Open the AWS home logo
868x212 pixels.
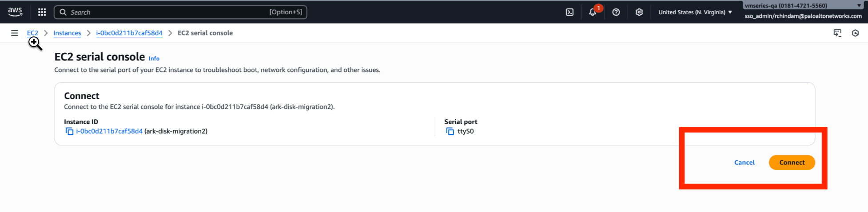click(x=15, y=12)
